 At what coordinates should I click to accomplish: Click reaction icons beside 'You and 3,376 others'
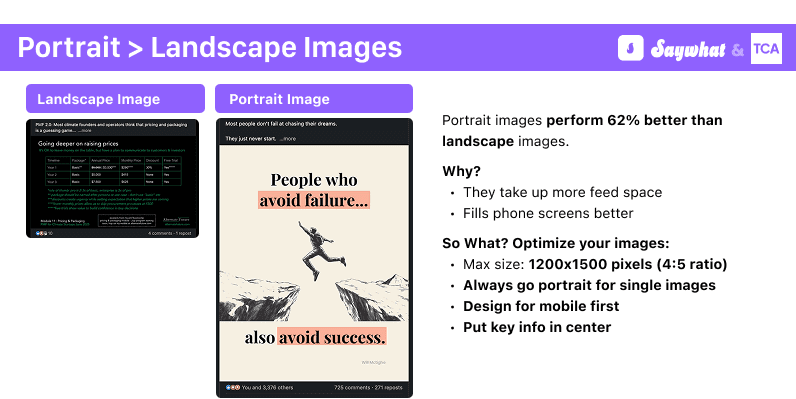click(233, 387)
